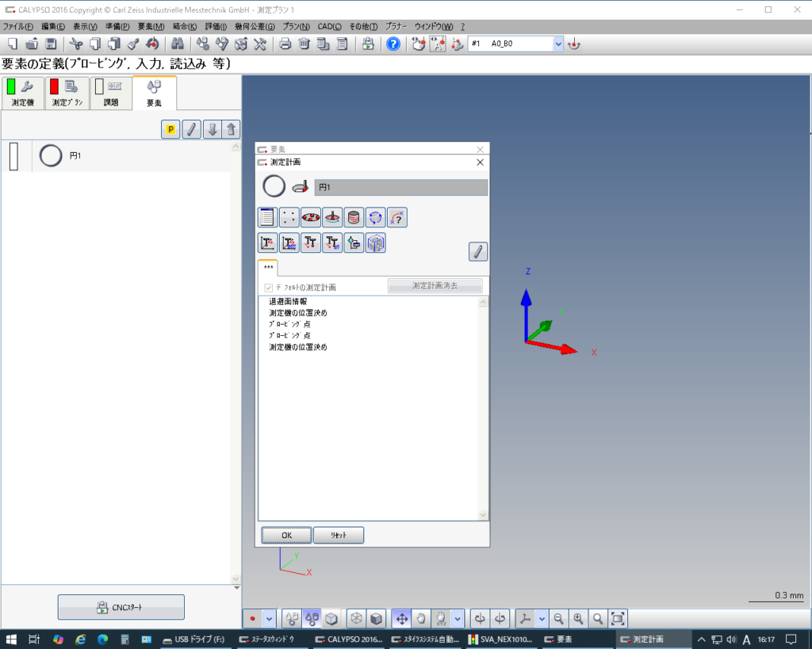
Task: Toggle the checkbox beside 円1 in list
Action: click(x=13, y=156)
